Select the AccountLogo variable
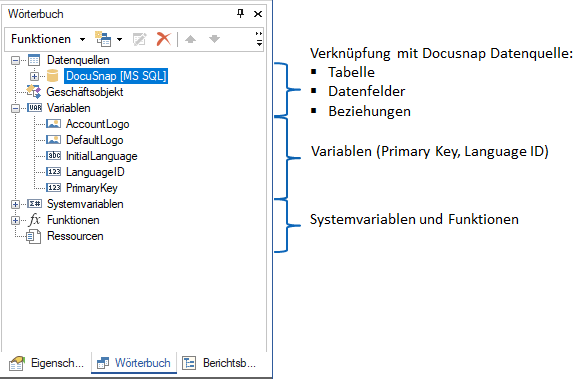The width and height of the screenshot is (581, 379). (x=97, y=124)
